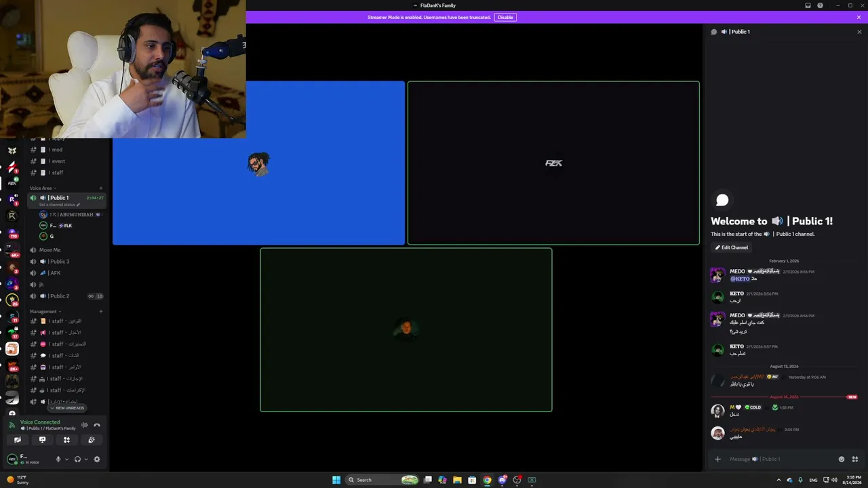Mute the microphone in the user panel

pyautogui.click(x=58, y=459)
